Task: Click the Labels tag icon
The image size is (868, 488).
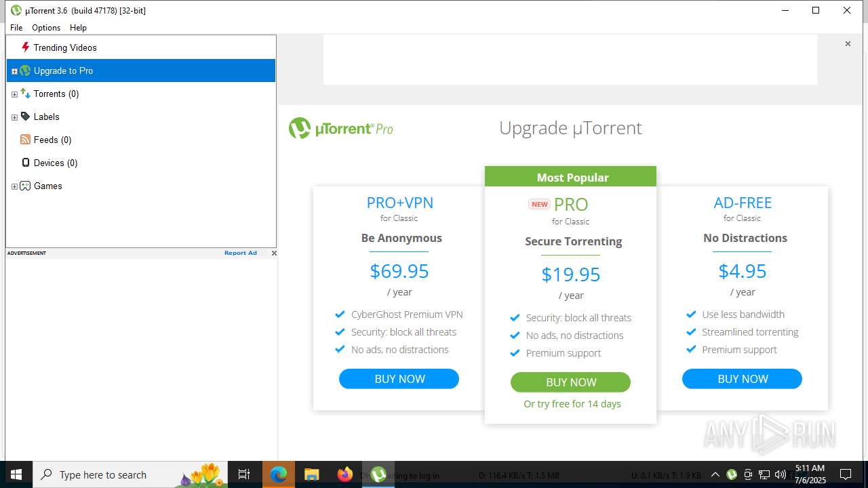Action: pyautogui.click(x=25, y=117)
